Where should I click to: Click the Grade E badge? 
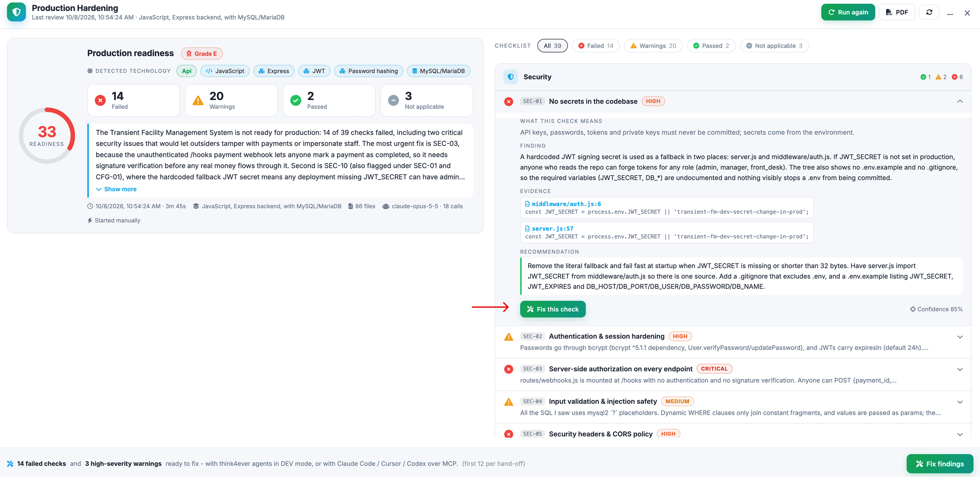(x=202, y=54)
